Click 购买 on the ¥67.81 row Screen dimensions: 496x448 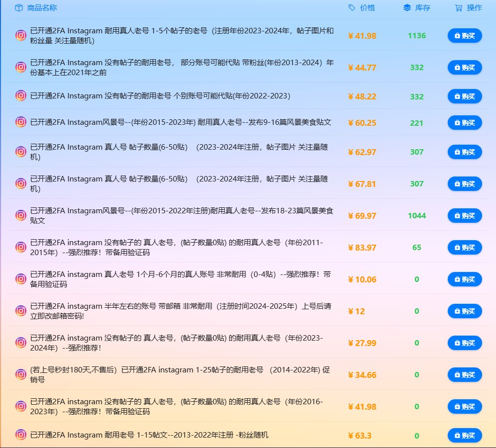click(465, 184)
